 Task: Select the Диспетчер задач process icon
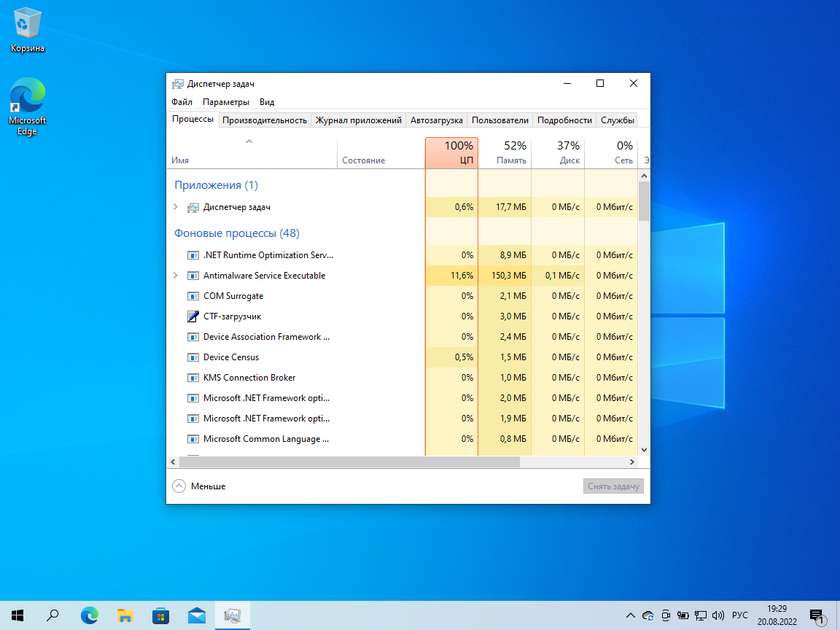pyautogui.click(x=192, y=207)
